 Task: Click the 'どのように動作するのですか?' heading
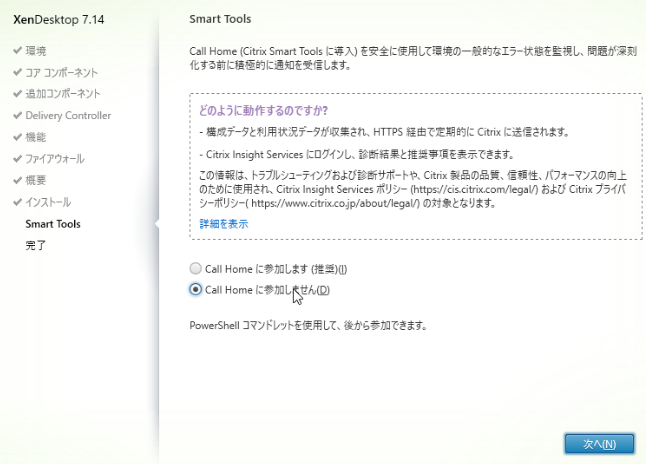point(263,110)
